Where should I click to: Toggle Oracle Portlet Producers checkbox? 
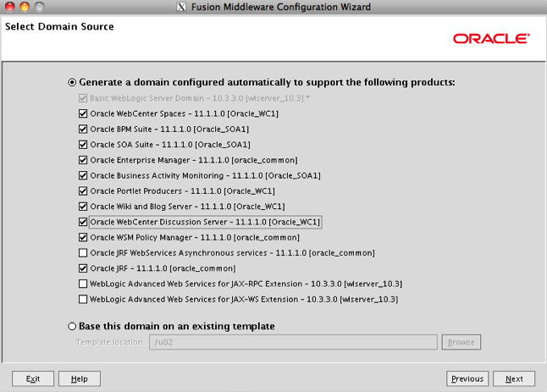[83, 190]
